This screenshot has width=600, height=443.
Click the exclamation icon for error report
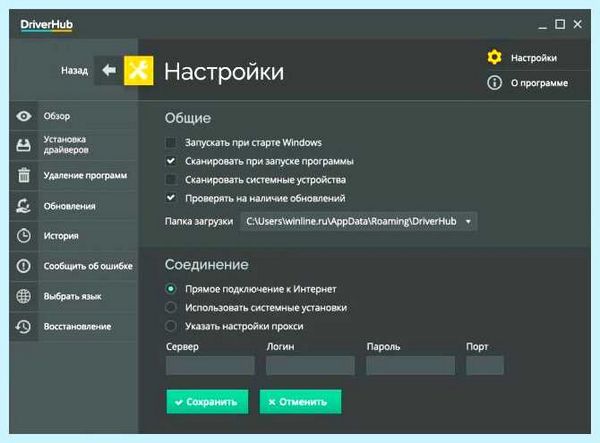tap(24, 265)
